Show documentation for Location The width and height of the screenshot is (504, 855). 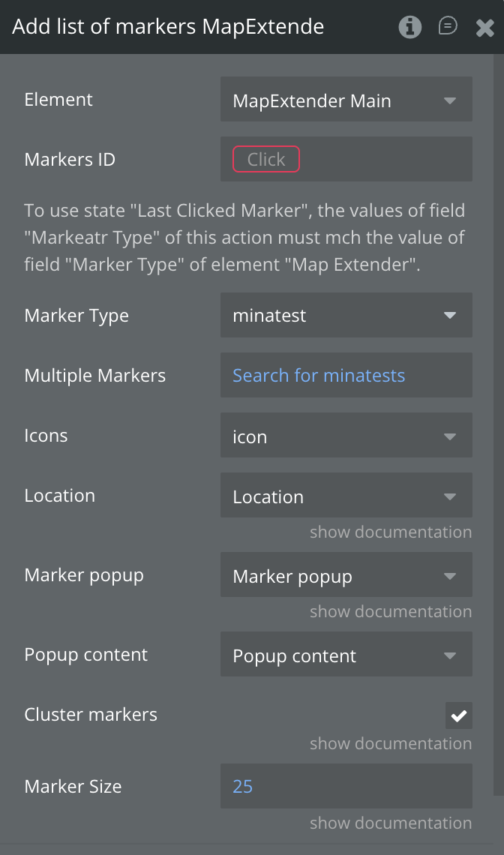[x=391, y=532]
